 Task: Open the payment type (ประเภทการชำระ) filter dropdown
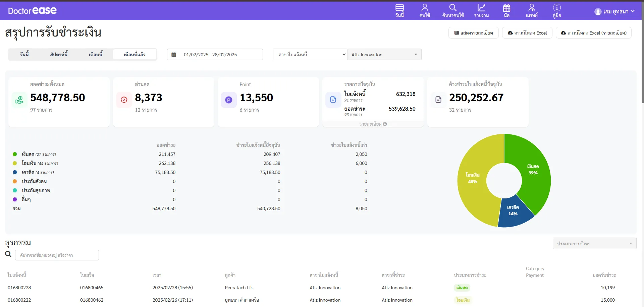point(594,244)
